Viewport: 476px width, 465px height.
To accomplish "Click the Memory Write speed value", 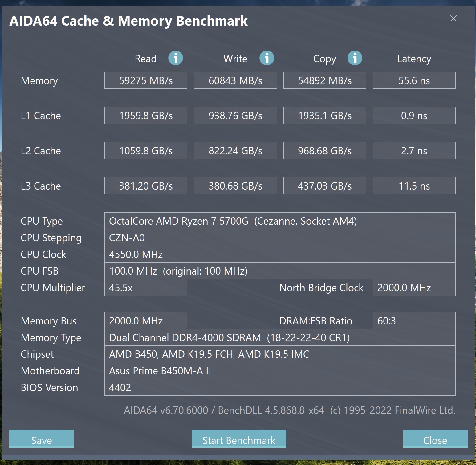I will (235, 80).
